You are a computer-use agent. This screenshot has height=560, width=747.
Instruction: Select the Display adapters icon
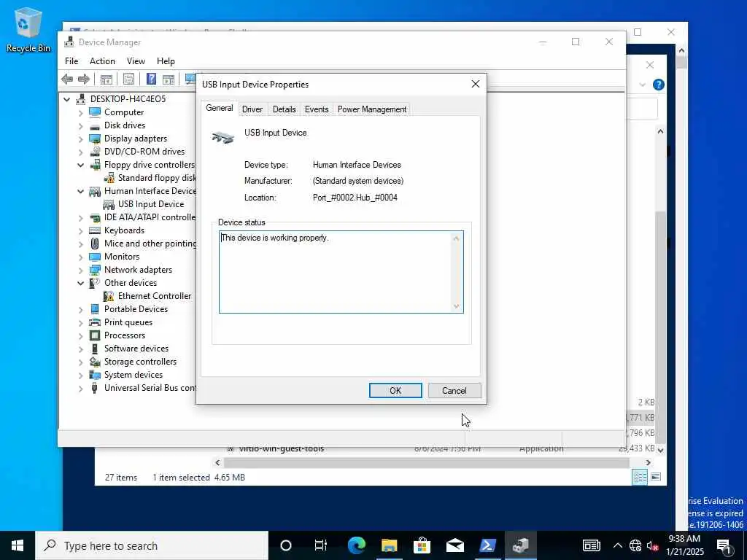[x=95, y=139]
